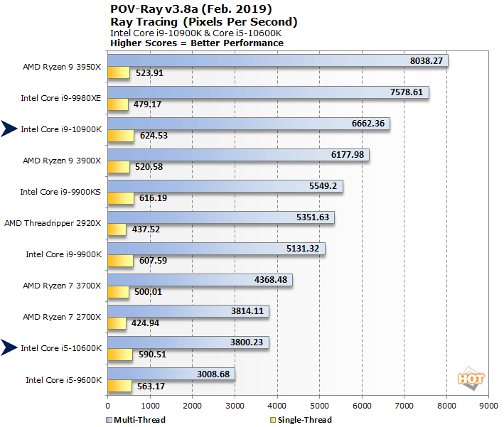The height and width of the screenshot is (427, 504).
Task: Click the Single-Thread legend yellow swatch
Action: pyautogui.click(x=273, y=420)
